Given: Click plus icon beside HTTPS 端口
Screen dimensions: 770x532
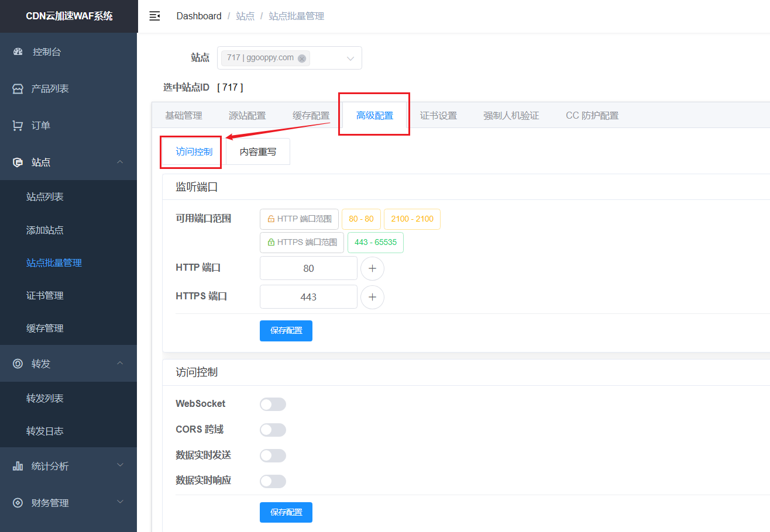Looking at the screenshot, I should click(x=372, y=297).
